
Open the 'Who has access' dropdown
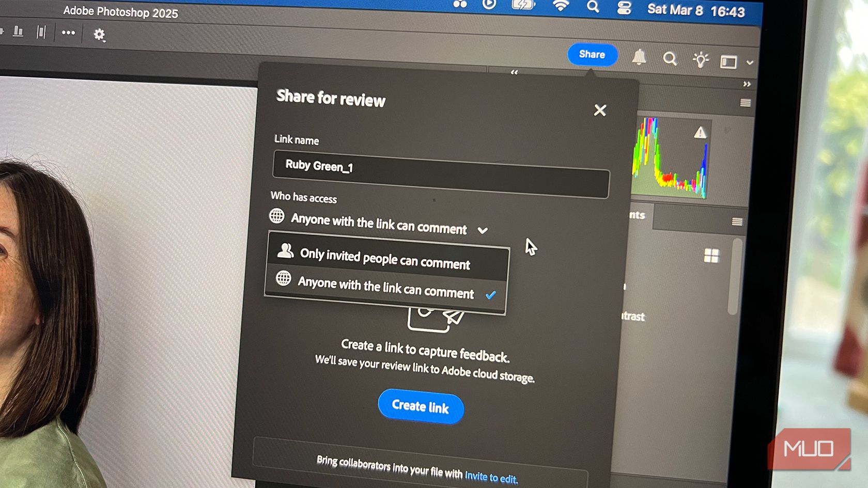tap(379, 223)
